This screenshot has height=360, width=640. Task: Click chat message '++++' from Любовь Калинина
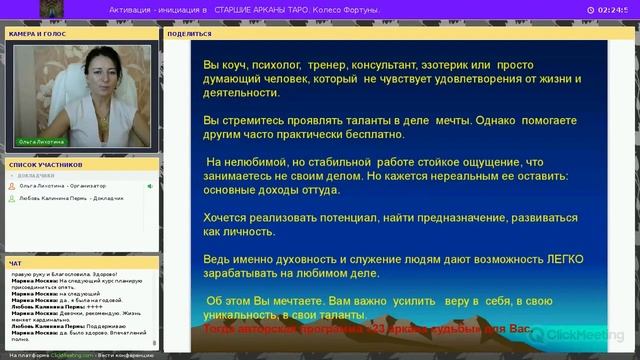pyautogui.click(x=57, y=307)
